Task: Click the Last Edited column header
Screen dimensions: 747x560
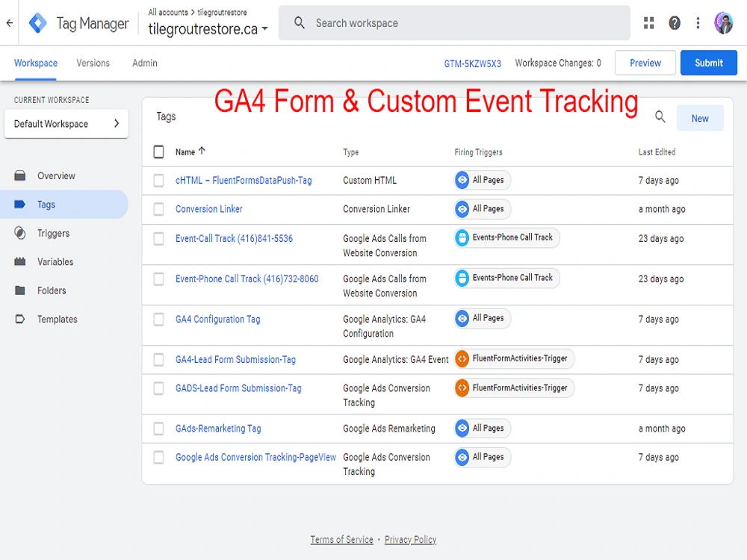Action: [x=657, y=152]
